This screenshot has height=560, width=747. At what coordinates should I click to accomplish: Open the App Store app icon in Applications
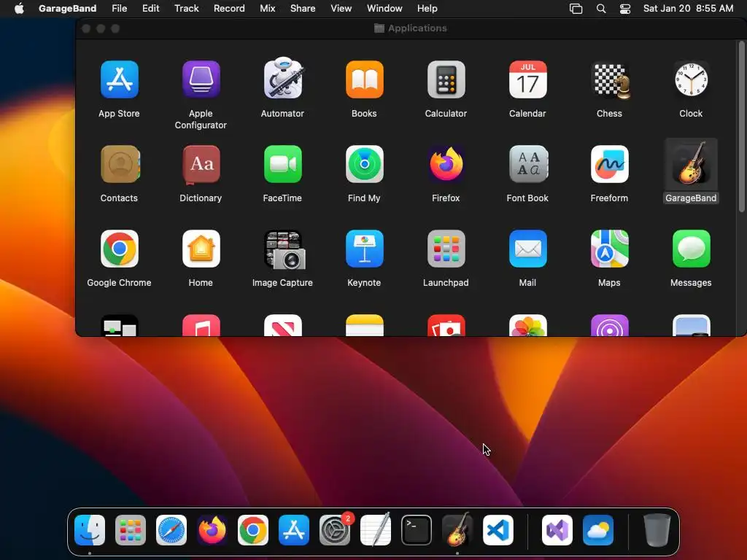(119, 79)
